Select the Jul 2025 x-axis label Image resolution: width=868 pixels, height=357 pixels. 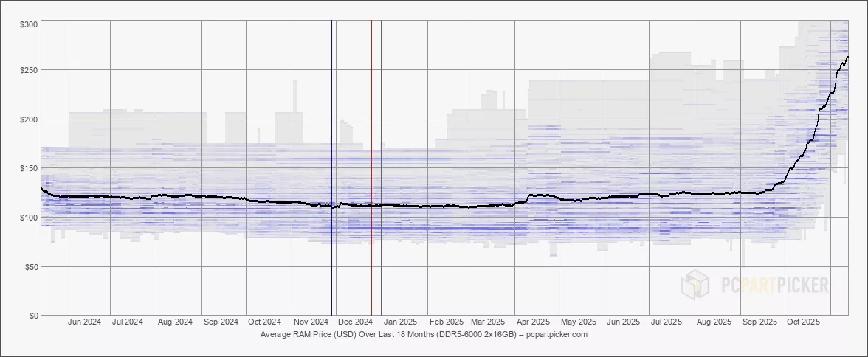pyautogui.click(x=666, y=322)
